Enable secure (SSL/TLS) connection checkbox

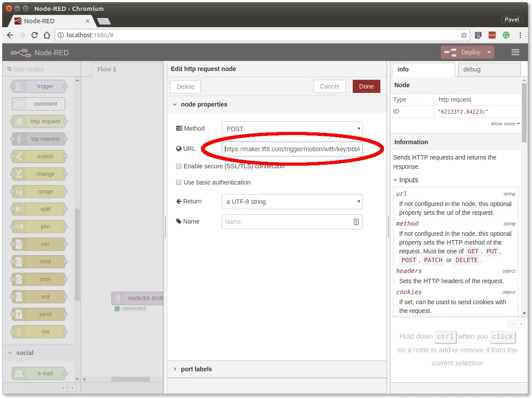179,166
